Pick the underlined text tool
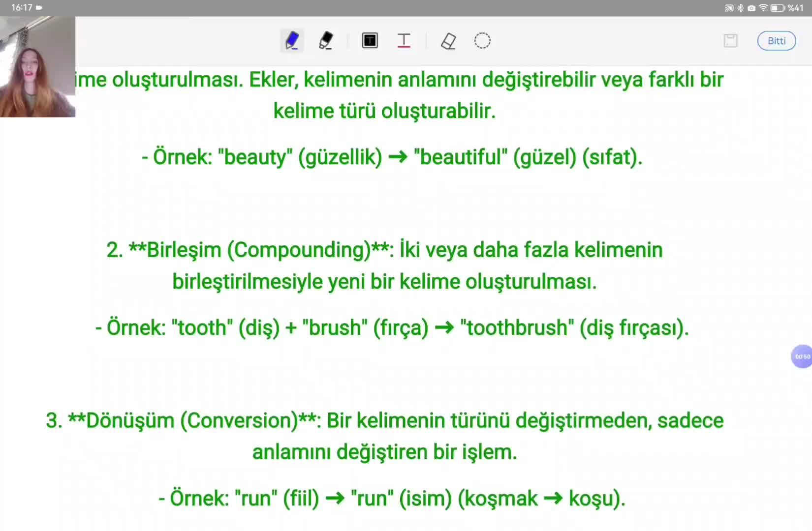The width and height of the screenshot is (812, 531). [404, 41]
